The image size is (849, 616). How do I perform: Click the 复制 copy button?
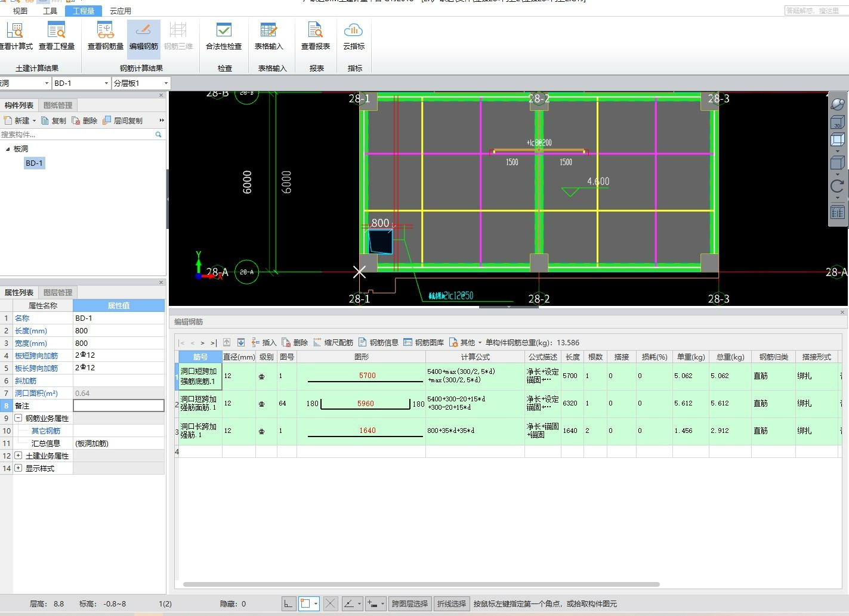(x=54, y=120)
